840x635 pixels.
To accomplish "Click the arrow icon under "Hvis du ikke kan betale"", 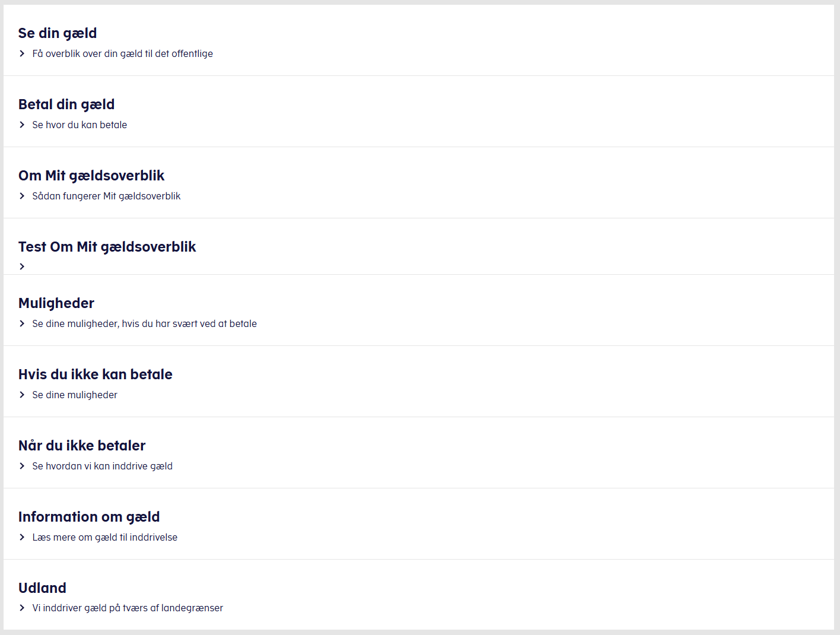I will point(22,395).
